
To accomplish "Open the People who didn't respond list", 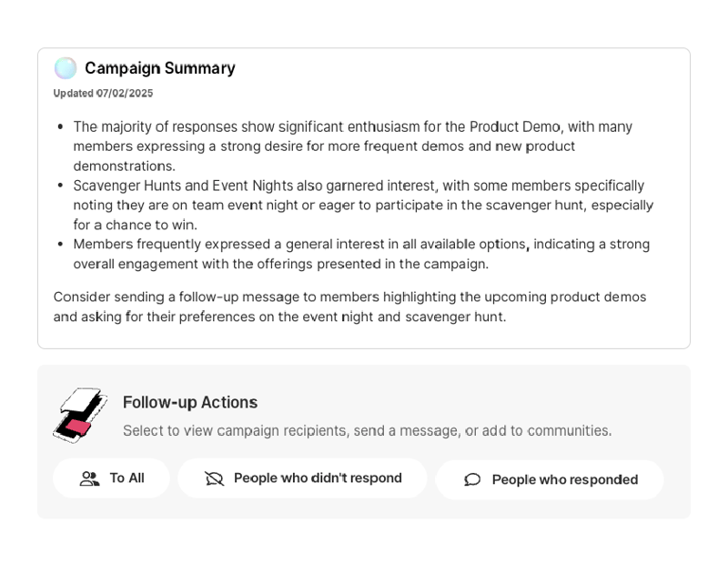I will [x=303, y=478].
